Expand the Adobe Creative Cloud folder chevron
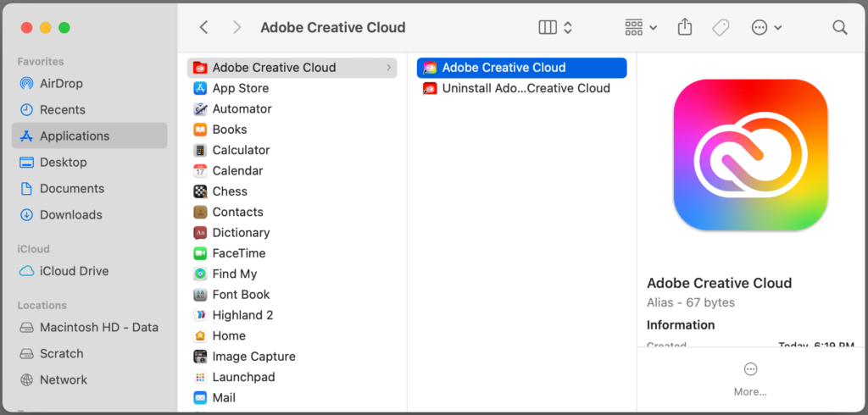 click(388, 68)
